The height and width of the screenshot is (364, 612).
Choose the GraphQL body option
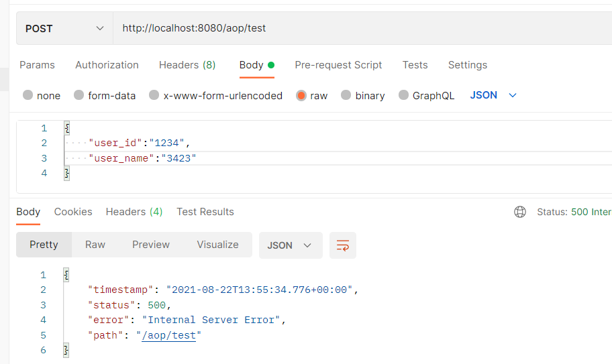tap(404, 96)
